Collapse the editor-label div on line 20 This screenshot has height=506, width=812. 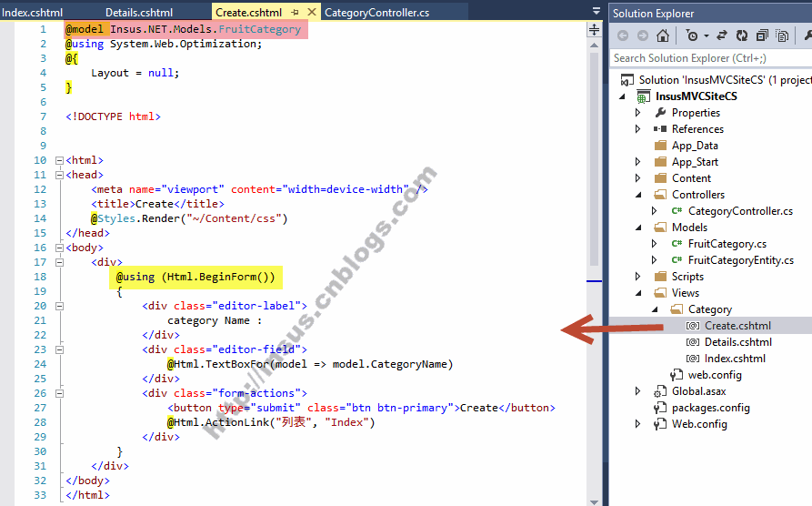pos(59,307)
